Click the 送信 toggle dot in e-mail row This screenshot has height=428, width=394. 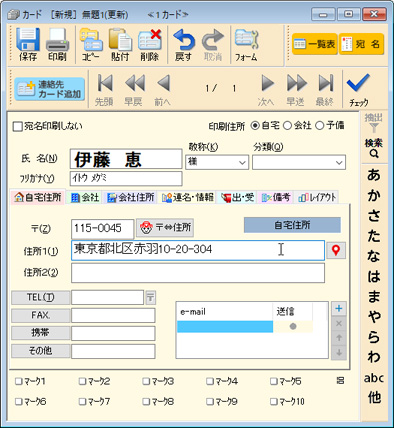pyautogui.click(x=293, y=327)
